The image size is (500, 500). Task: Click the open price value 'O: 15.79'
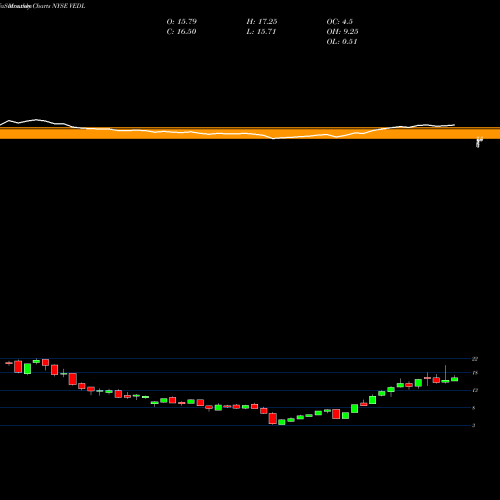pos(182,22)
